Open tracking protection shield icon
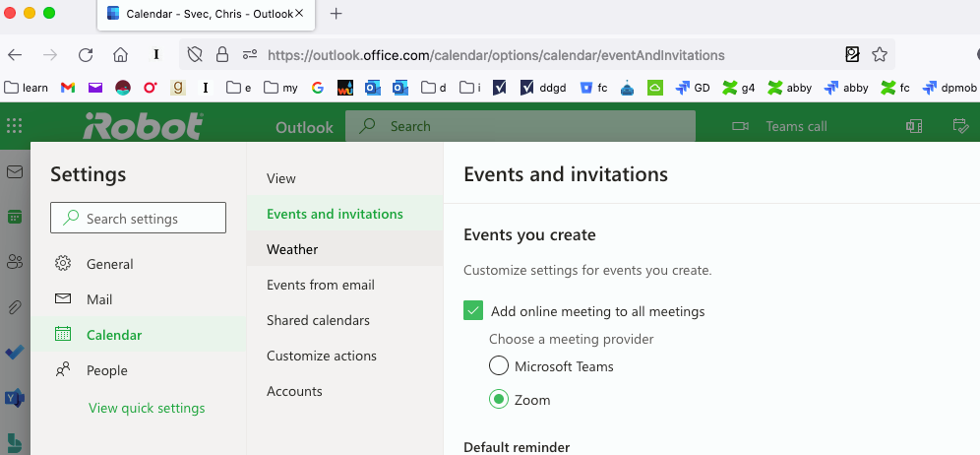 click(x=195, y=55)
